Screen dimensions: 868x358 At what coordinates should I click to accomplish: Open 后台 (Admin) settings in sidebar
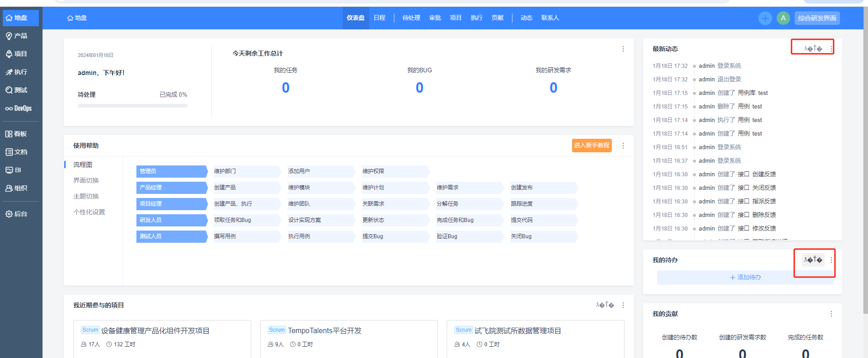[x=17, y=214]
